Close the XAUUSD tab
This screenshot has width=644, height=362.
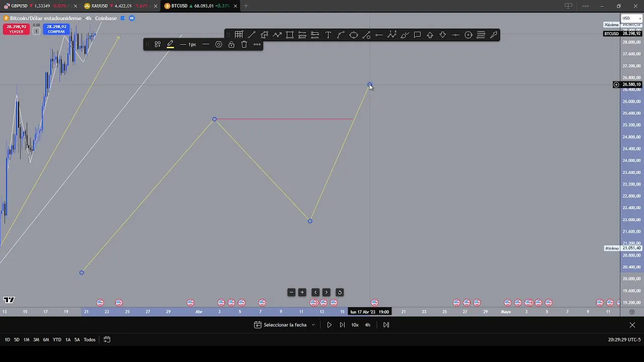coord(155,6)
